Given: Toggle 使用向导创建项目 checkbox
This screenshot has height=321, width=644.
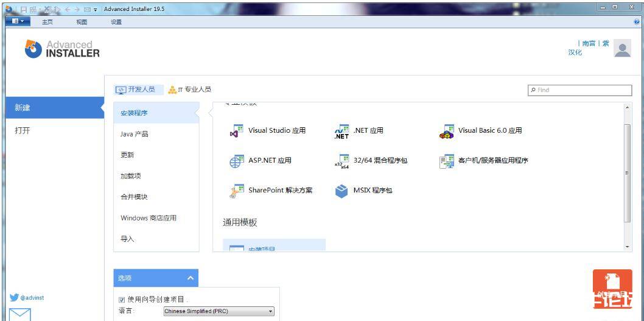Looking at the screenshot, I should coord(121,300).
